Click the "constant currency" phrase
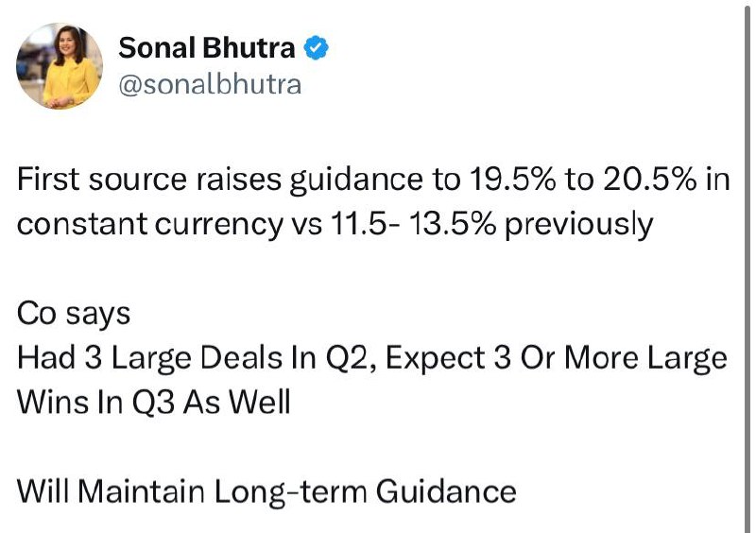756x533 pixels. [x=150, y=225]
